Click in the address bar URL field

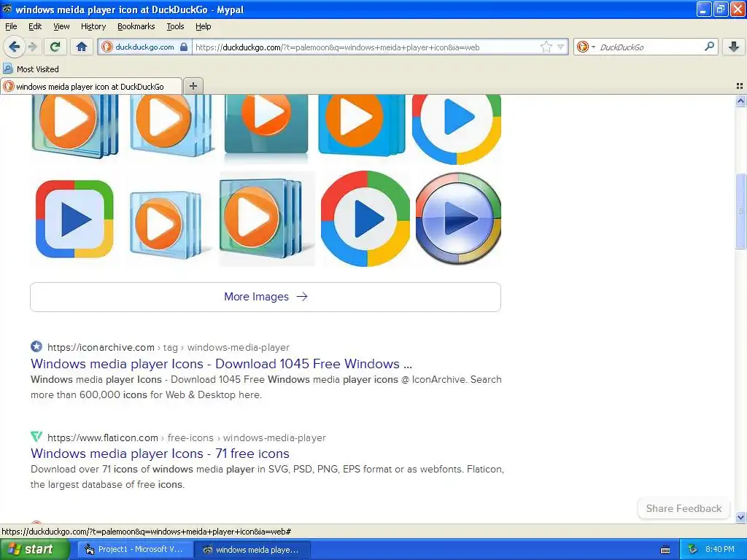pos(366,47)
